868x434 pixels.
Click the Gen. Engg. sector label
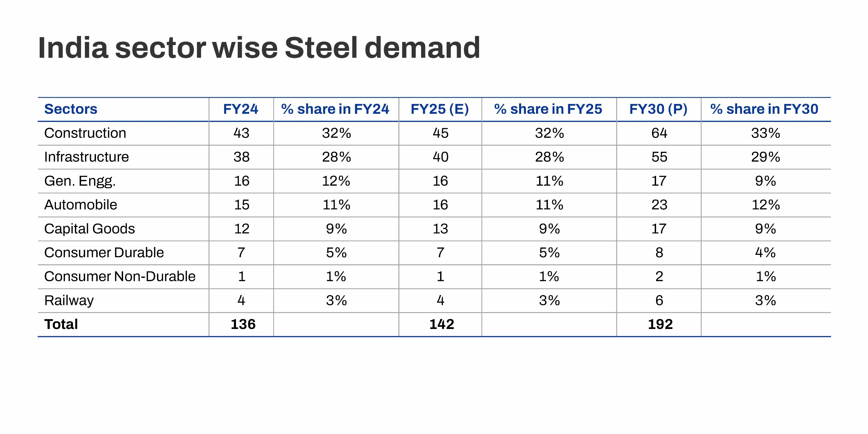click(x=80, y=181)
